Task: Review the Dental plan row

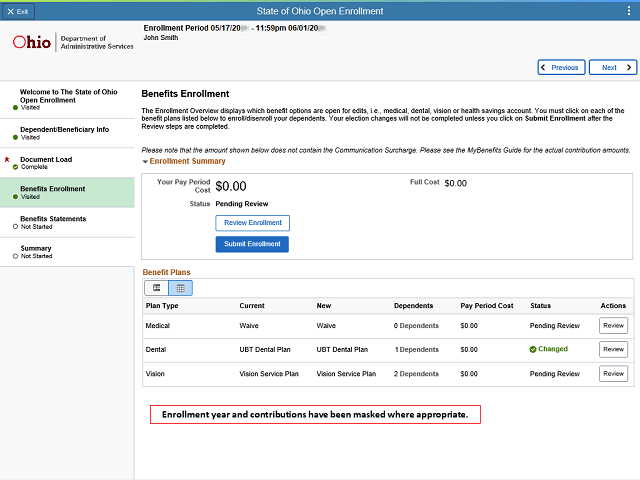Action: tap(613, 349)
